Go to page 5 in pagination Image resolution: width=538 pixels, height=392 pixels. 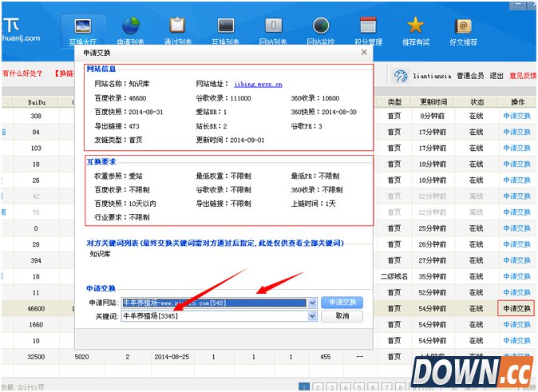(359, 387)
